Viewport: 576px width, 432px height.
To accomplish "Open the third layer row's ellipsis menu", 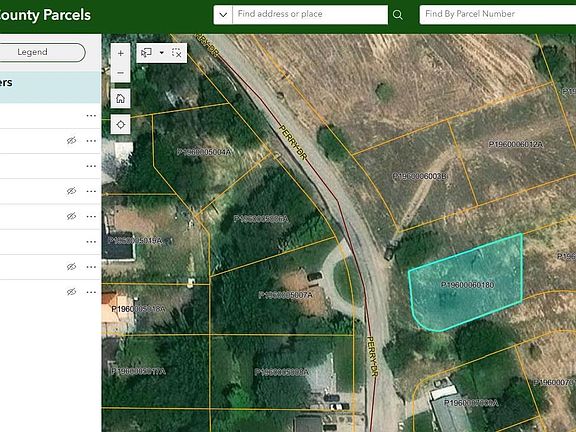I will 91,166.
